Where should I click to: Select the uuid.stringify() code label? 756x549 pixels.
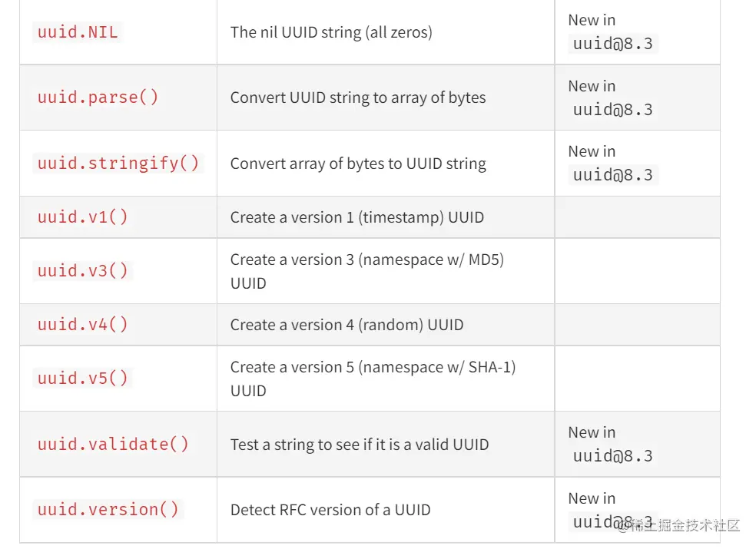tap(118, 164)
